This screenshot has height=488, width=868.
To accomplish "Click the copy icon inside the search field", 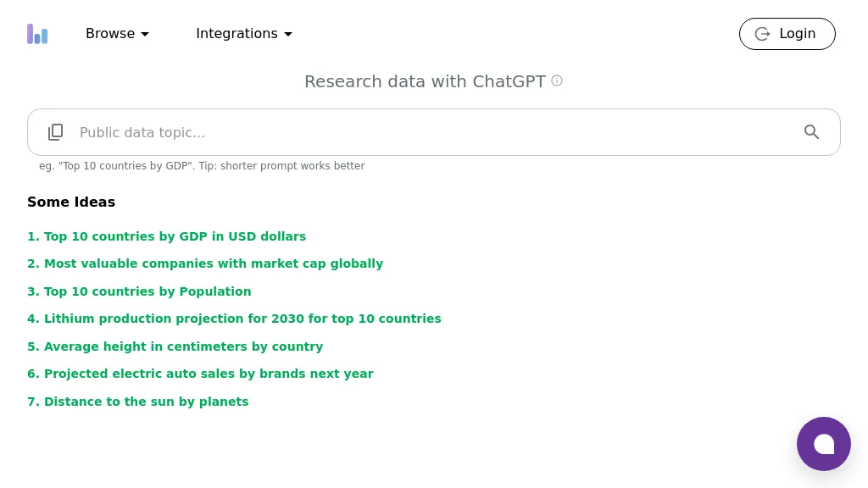I will [x=55, y=132].
